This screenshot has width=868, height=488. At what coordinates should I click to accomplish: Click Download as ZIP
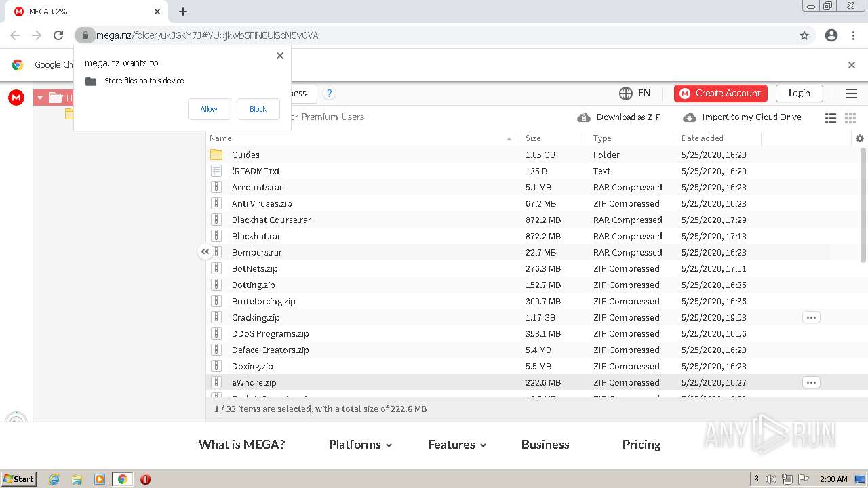coord(619,117)
